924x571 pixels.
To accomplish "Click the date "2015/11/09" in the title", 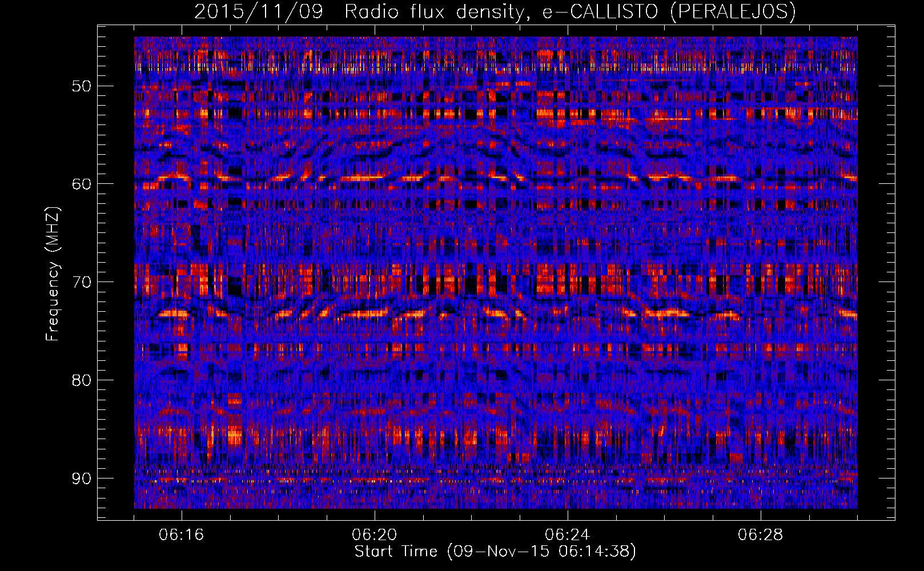I will 258,11.
